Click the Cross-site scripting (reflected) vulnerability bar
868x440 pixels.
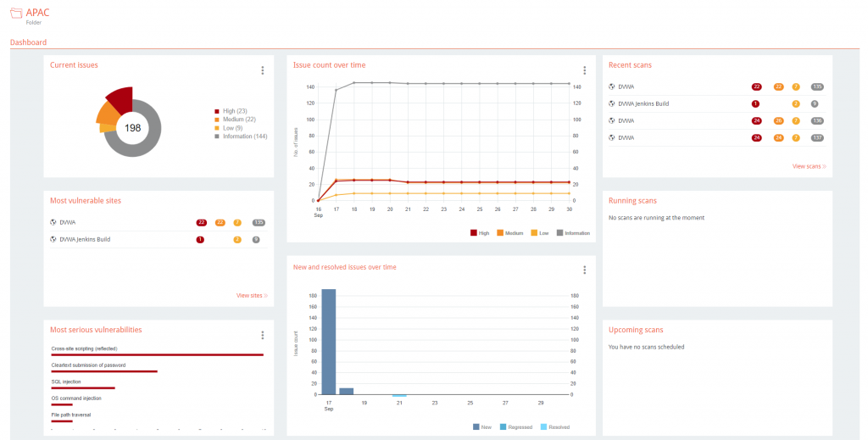pyautogui.click(x=157, y=355)
